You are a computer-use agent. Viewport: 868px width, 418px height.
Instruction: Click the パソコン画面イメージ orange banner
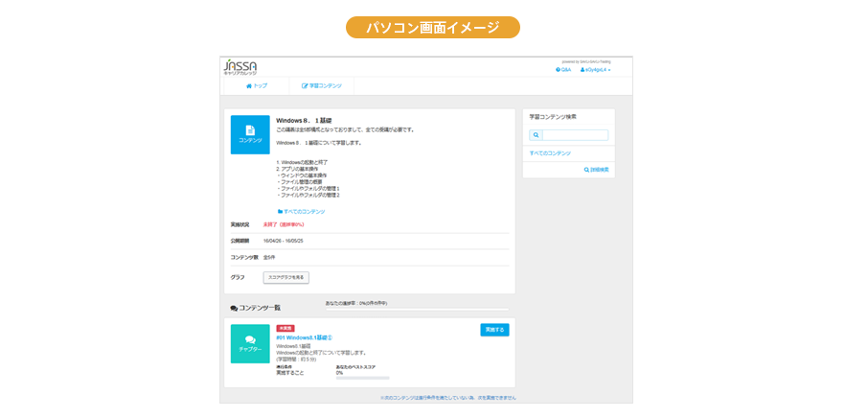point(433,27)
